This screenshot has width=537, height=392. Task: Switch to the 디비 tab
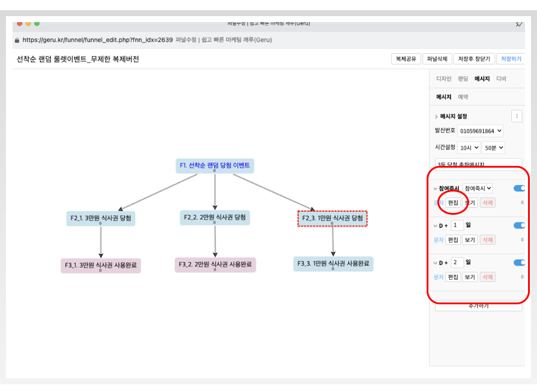tap(501, 79)
